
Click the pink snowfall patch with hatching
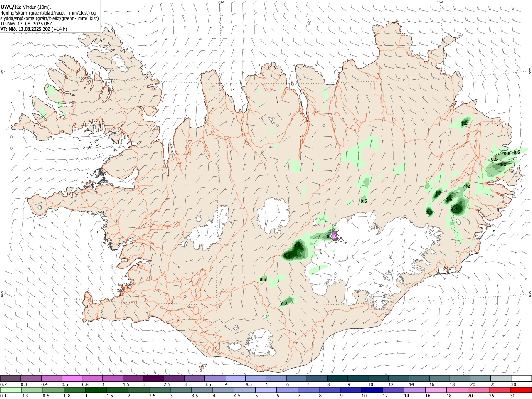pyautogui.click(x=335, y=236)
